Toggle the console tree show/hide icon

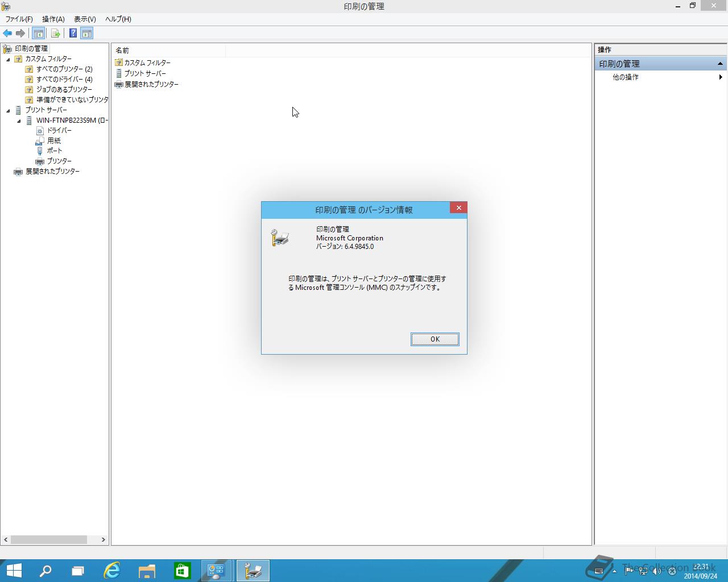[x=38, y=34]
